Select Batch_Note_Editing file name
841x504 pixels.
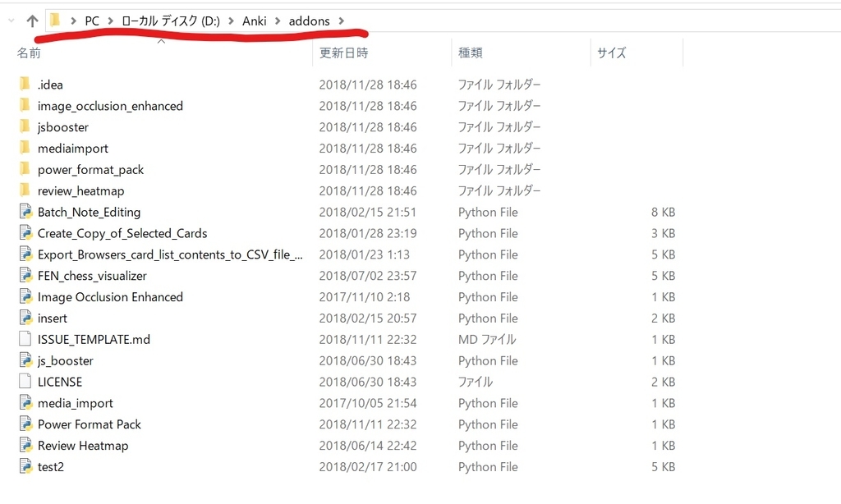coord(89,213)
